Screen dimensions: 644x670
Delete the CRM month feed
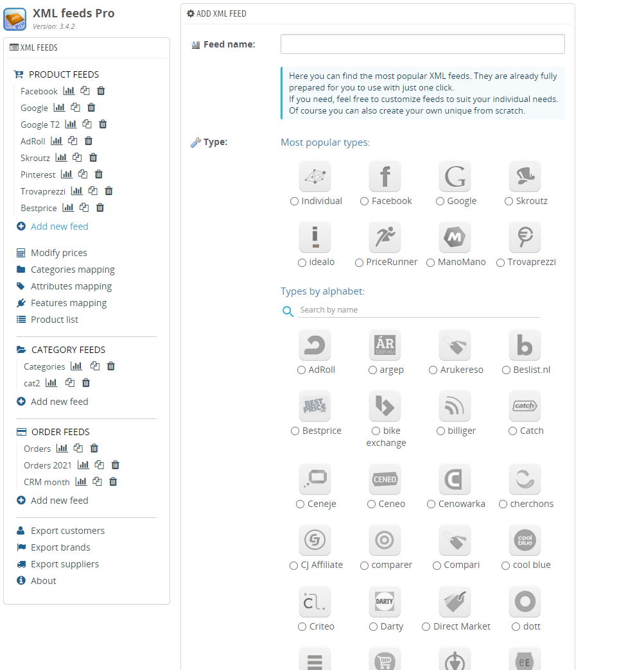click(x=113, y=481)
